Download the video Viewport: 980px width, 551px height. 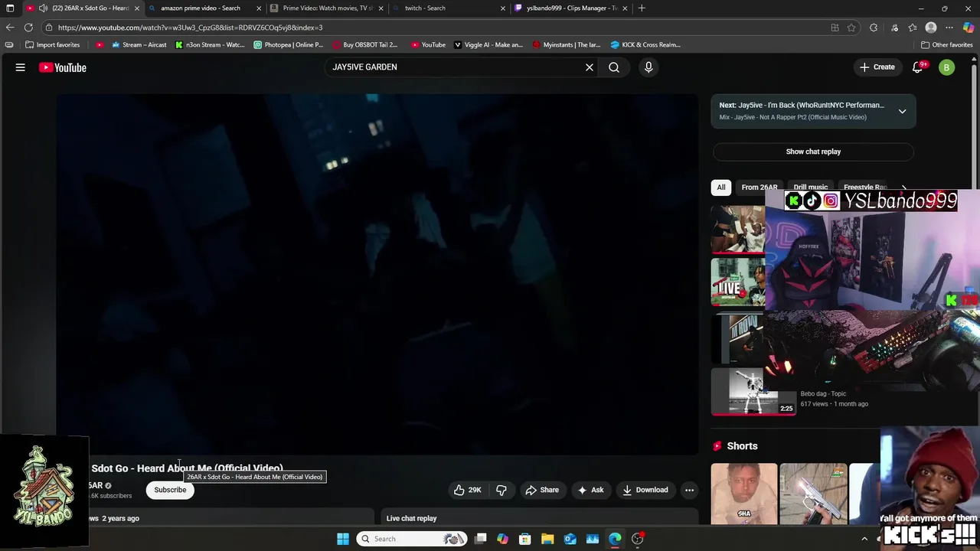(645, 490)
